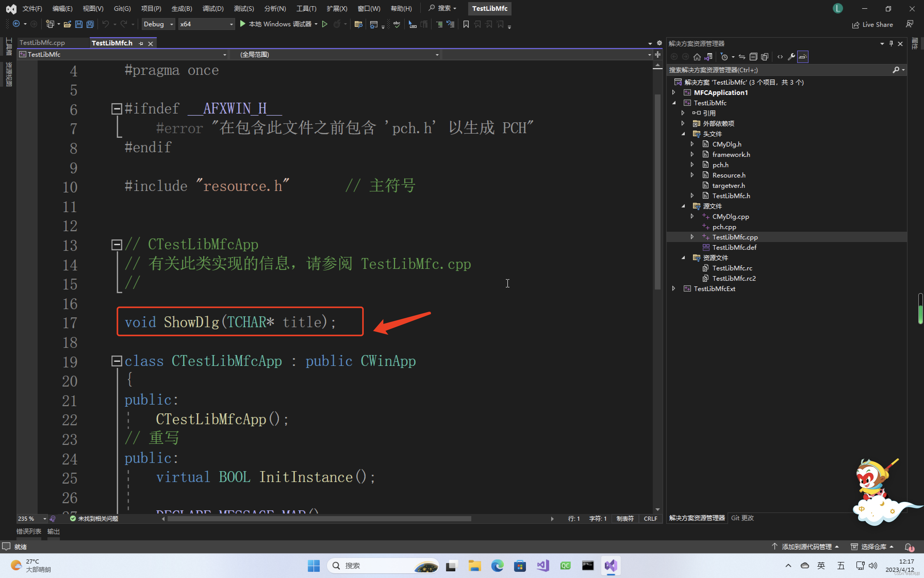Click the Save All icon

[x=90, y=24]
